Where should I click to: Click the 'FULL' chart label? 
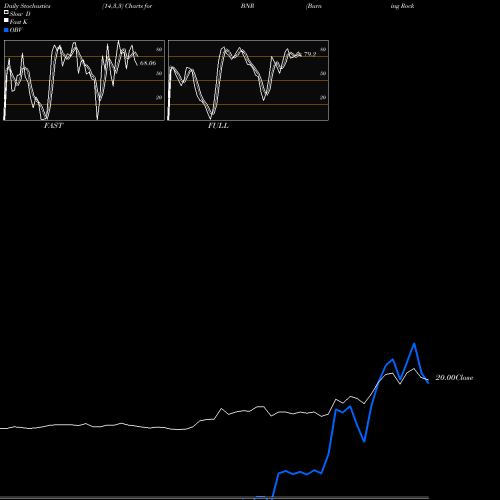coord(218,126)
